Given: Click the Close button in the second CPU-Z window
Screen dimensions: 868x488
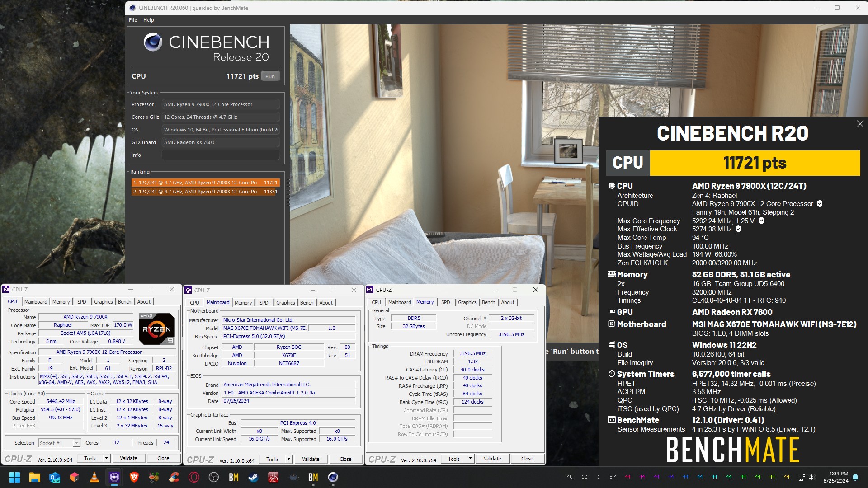Looking at the screenshot, I should 345,459.
